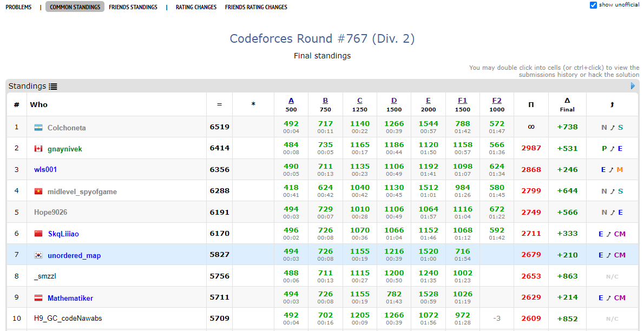Click the * hacks column header

click(253, 105)
